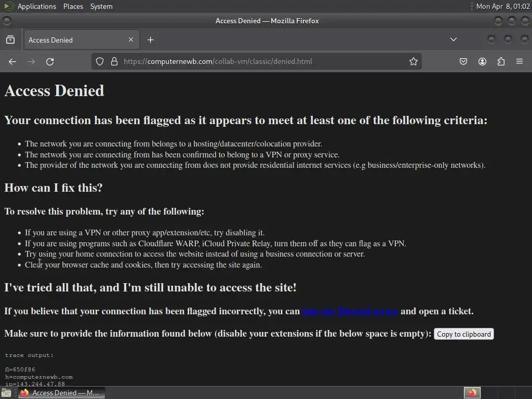Viewport: 532px width, 399px height.
Task: Open the Places menu
Action: (73, 6)
